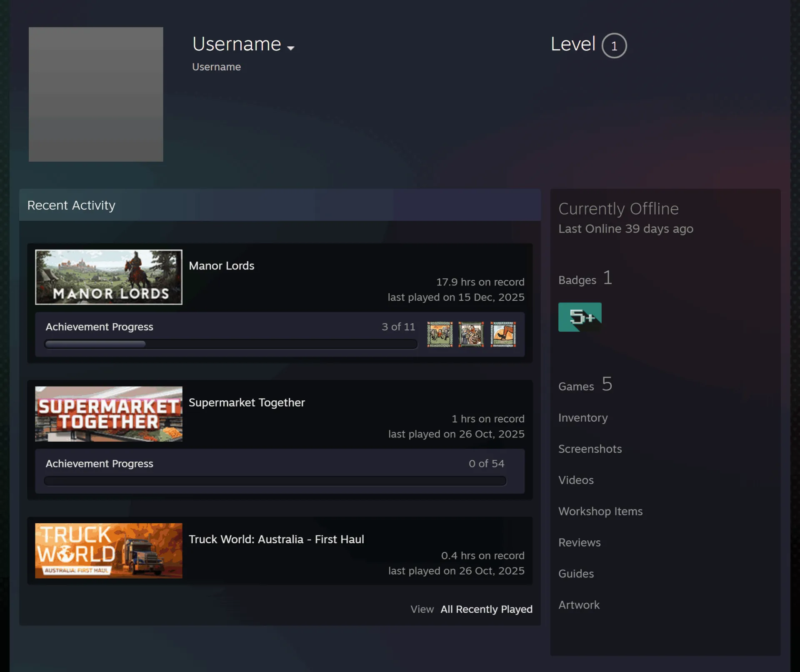Open the 5+ games owned badge
The height and width of the screenshot is (672, 800).
pos(580,317)
